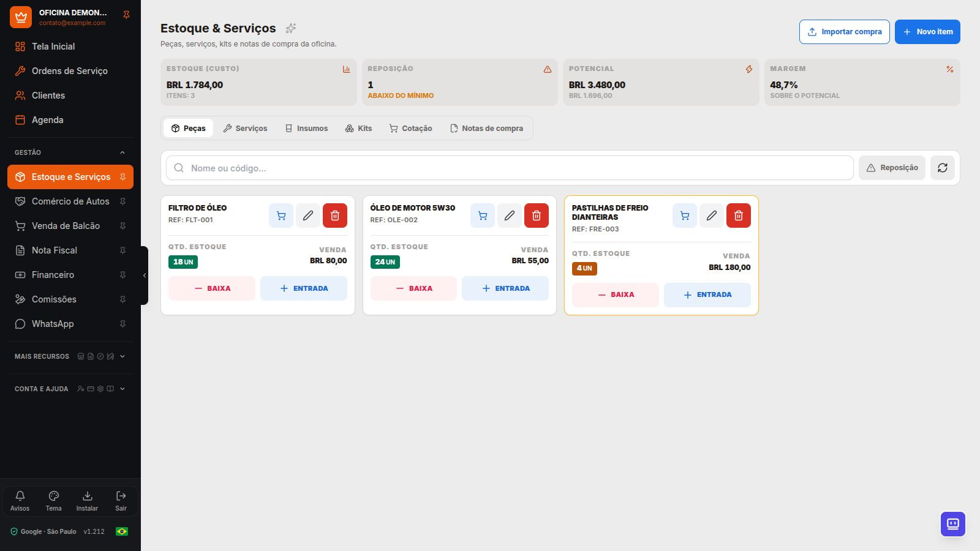Delete Filtro de Óleo using trash icon
The width and height of the screenshot is (980, 551).
[335, 216]
